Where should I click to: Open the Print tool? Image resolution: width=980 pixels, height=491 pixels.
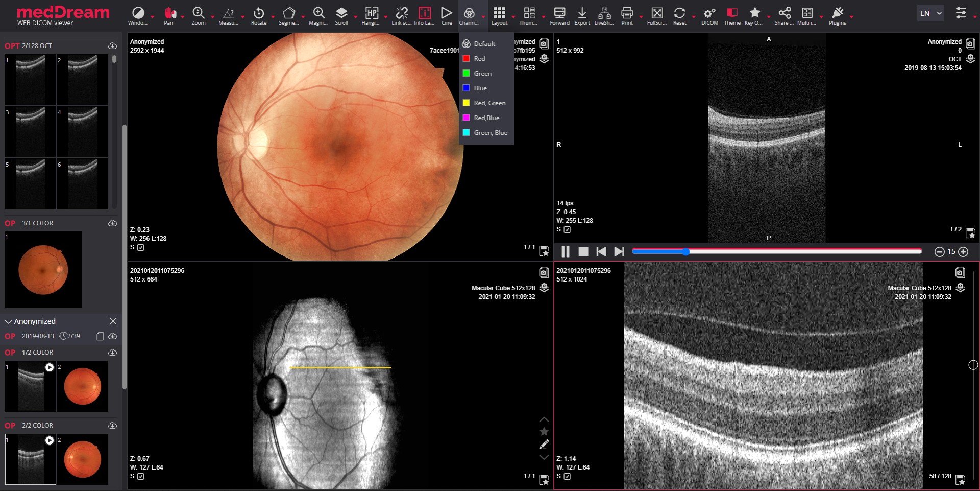click(x=627, y=15)
